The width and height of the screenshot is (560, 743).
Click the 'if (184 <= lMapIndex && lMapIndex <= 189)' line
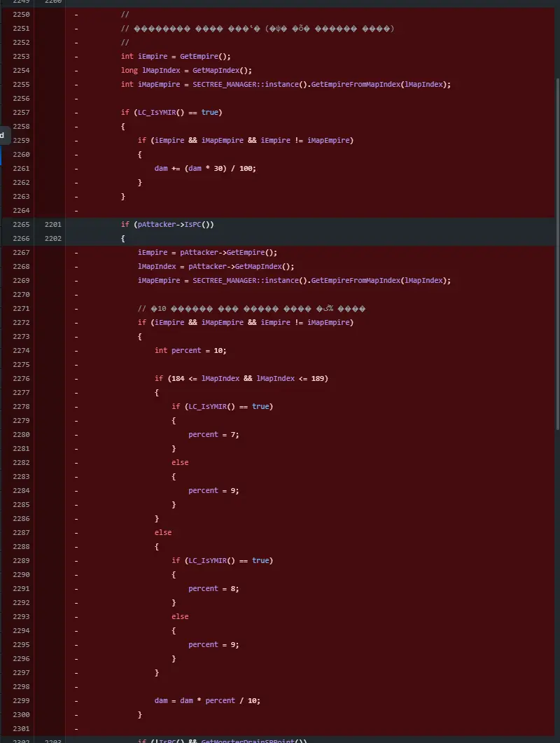point(241,379)
